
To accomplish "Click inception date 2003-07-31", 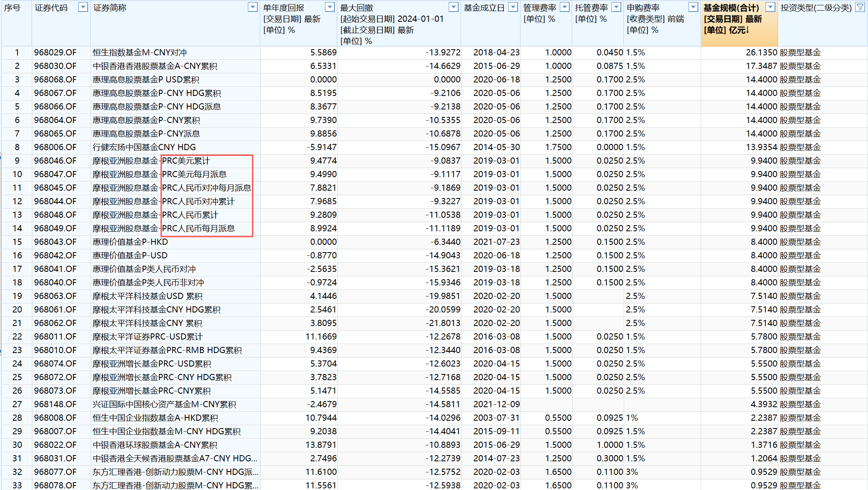I will [x=496, y=418].
